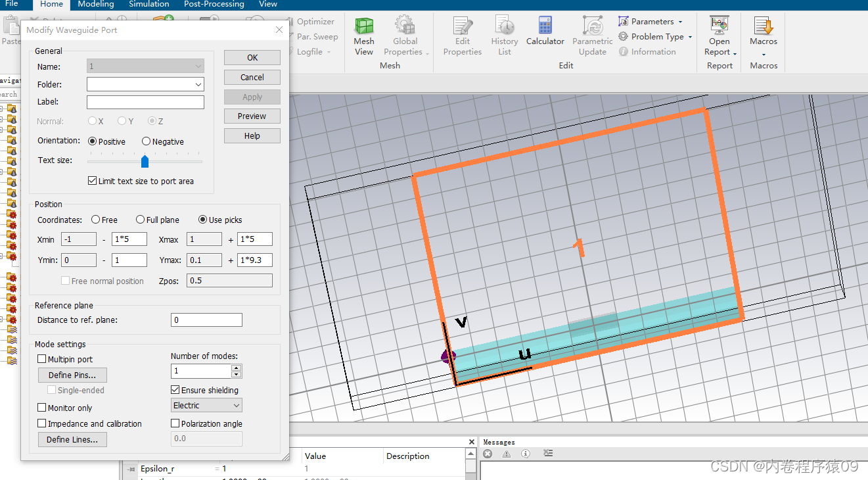Click Xmin offset field 1*5
The image size is (868, 480).
(x=129, y=239)
